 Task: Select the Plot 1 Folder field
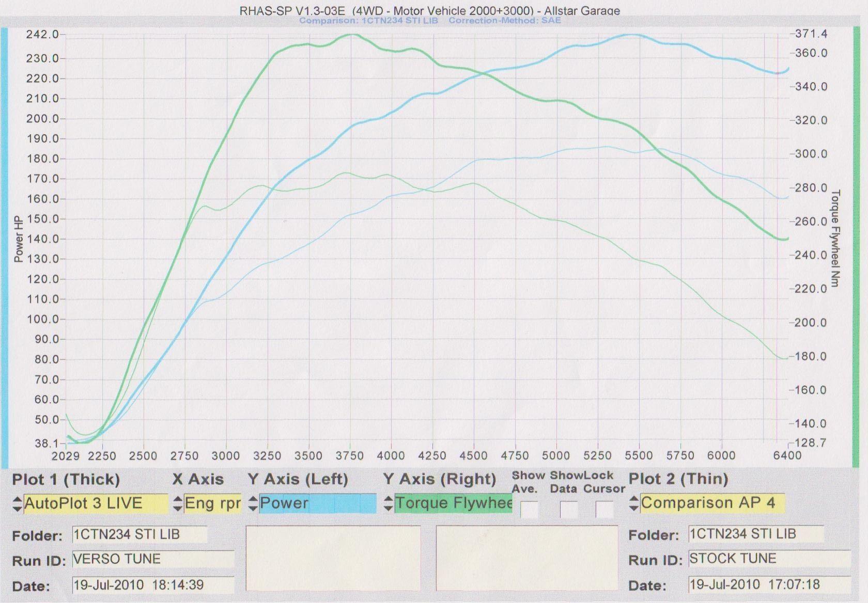pyautogui.click(x=139, y=534)
